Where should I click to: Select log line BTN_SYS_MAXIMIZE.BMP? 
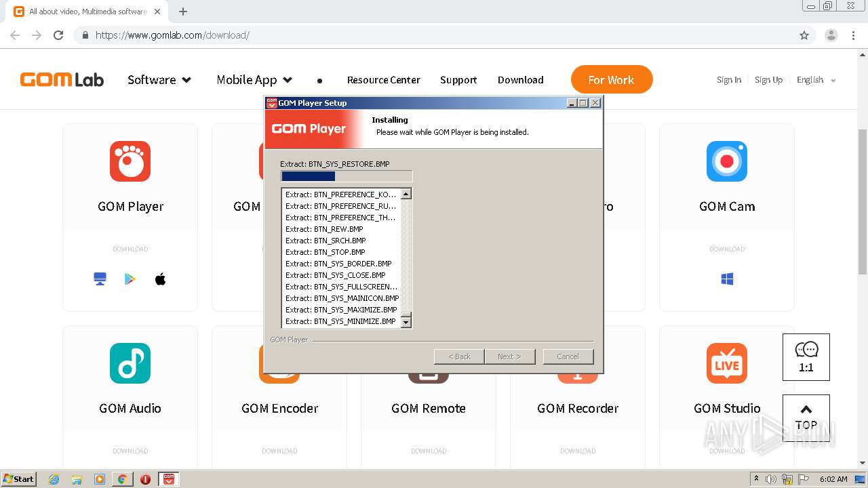pyautogui.click(x=341, y=310)
